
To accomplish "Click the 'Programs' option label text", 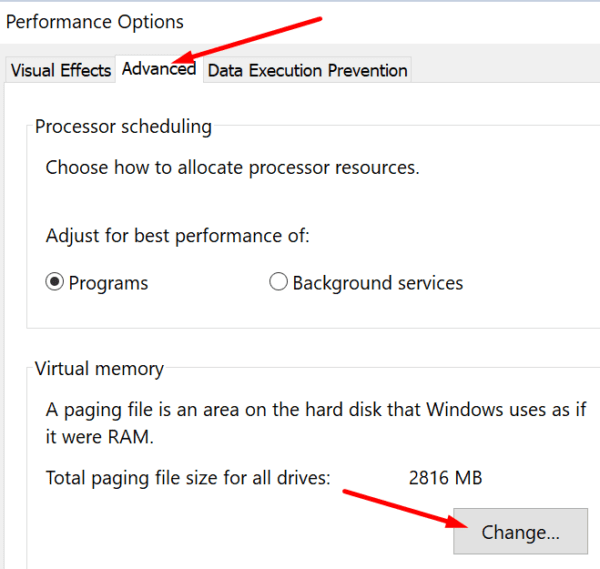I will (x=108, y=283).
